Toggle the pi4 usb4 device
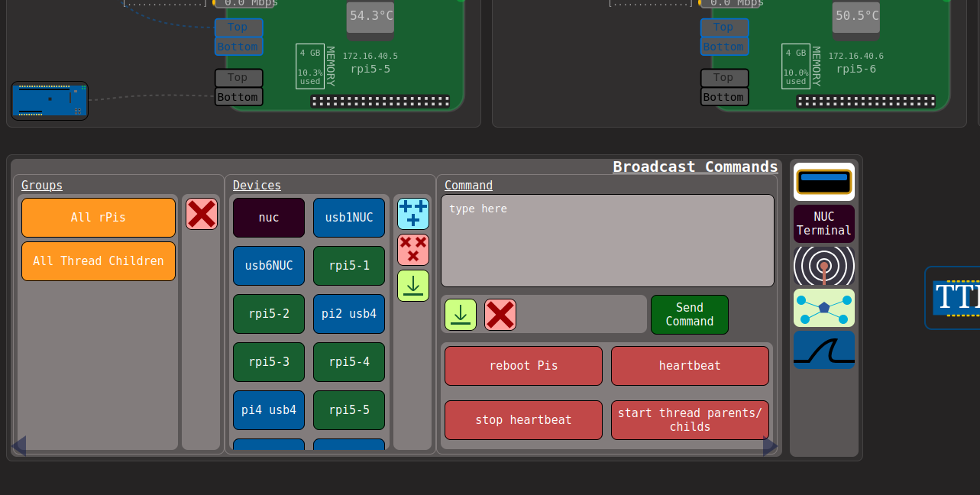 pos(269,410)
